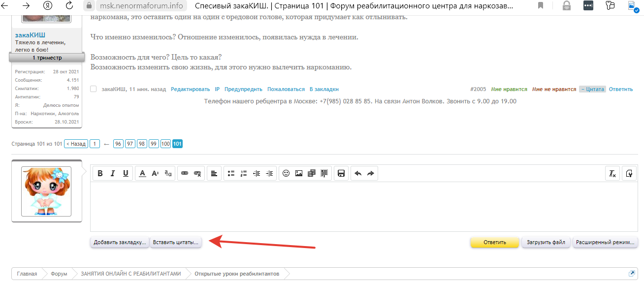This screenshot has height=282, width=644.
Task: Insert a smiley from the editor toolbar
Action: point(286,173)
